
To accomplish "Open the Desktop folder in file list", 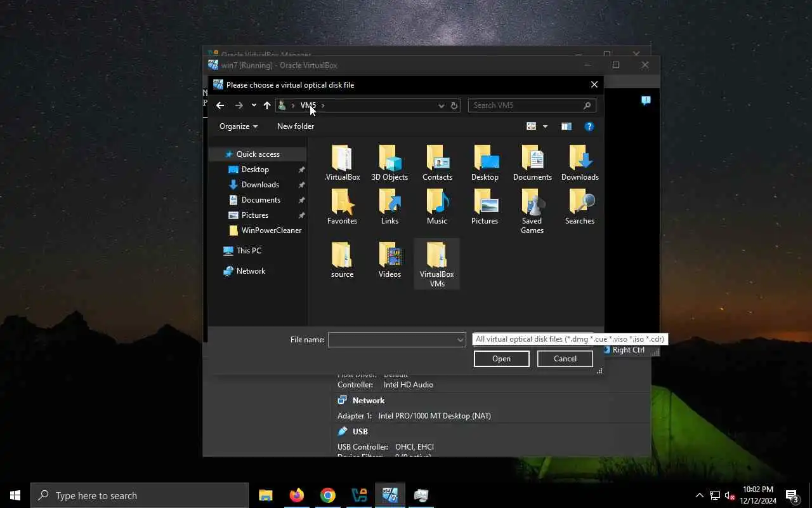I will click(485, 163).
